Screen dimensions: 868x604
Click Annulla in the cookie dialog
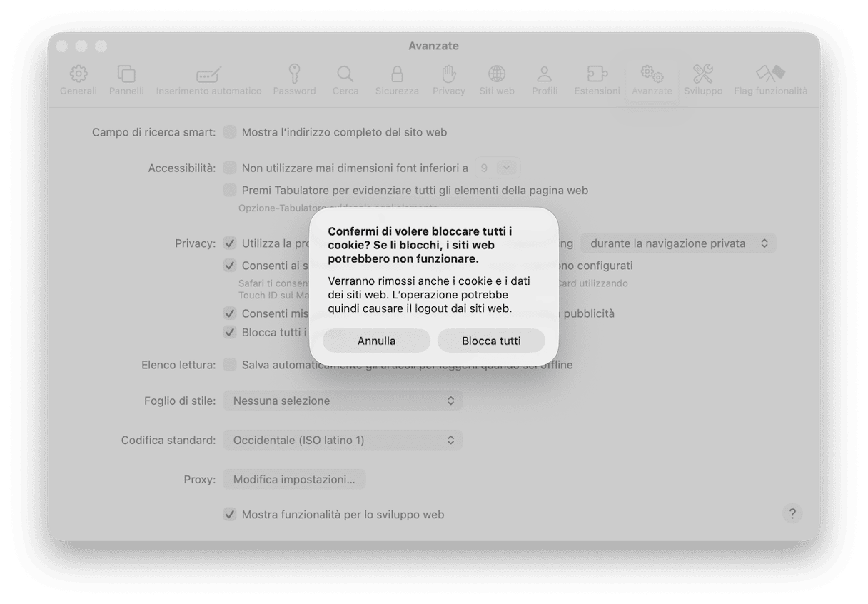click(376, 341)
